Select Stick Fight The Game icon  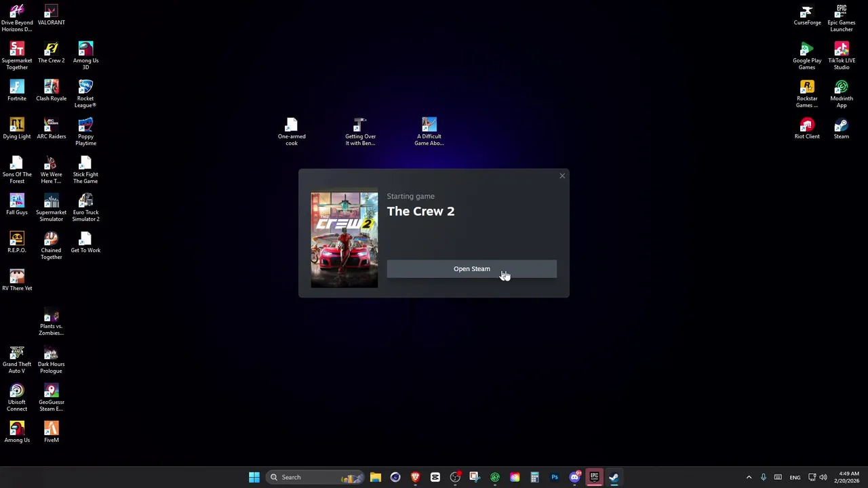85,169
